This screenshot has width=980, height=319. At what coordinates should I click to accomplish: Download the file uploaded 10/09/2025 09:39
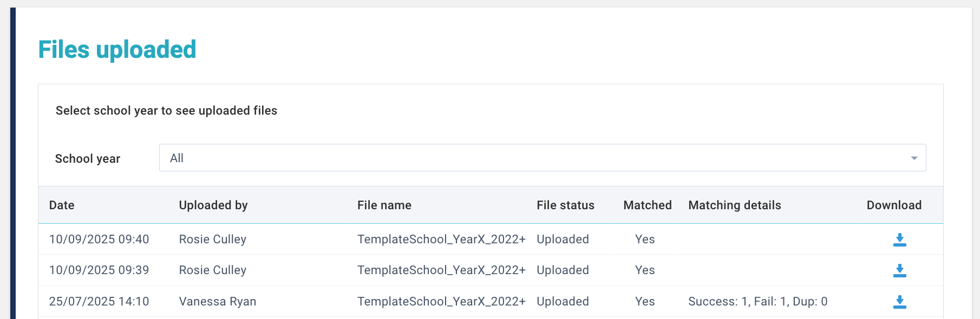click(x=899, y=270)
